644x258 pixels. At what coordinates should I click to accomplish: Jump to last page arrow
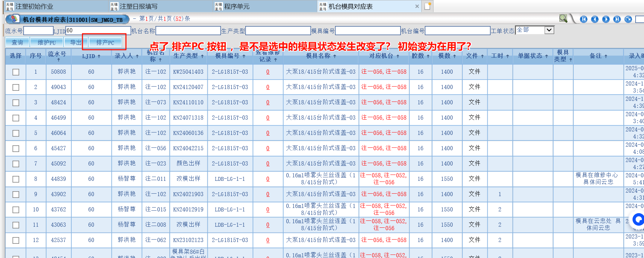point(617,19)
